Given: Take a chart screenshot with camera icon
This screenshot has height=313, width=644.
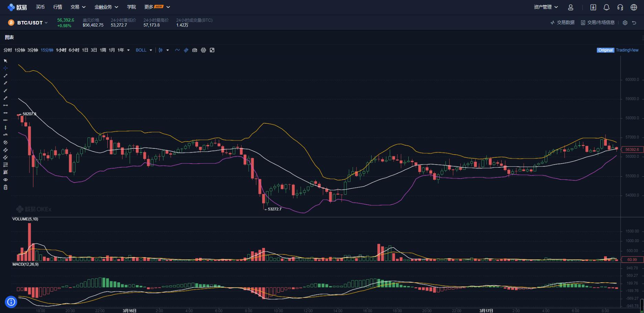Looking at the screenshot, I should (x=195, y=50).
